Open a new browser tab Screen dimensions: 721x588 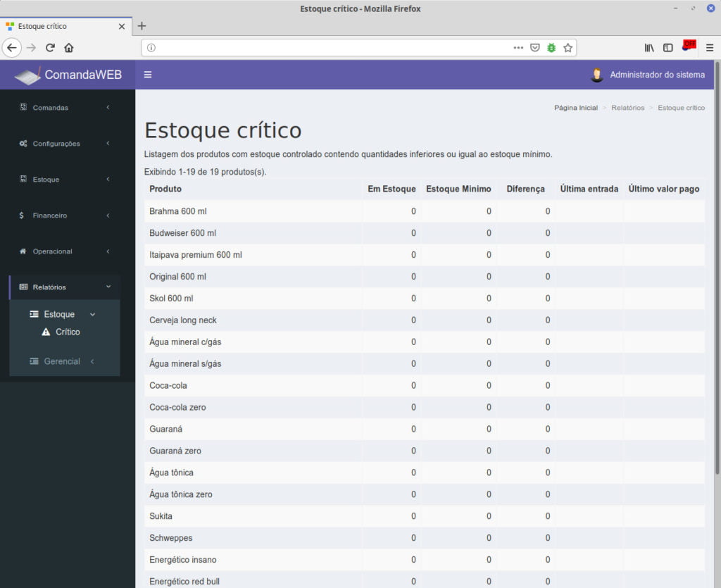[x=142, y=26]
